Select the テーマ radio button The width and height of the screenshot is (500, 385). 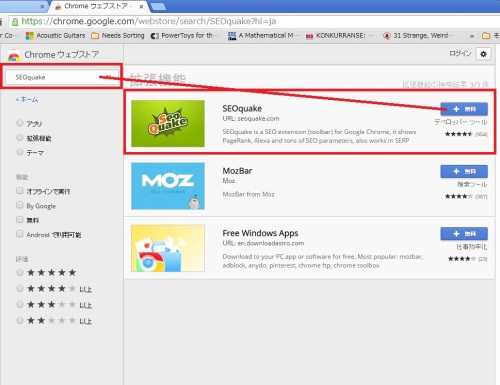20,152
